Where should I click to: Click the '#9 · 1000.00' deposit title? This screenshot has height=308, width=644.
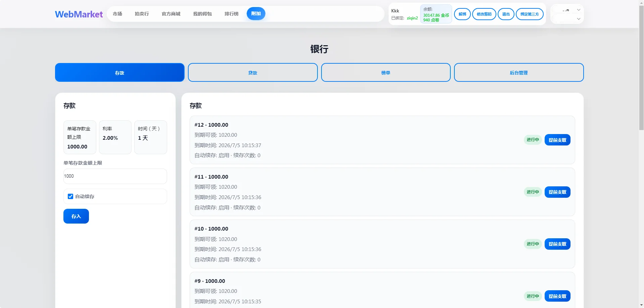(210, 281)
